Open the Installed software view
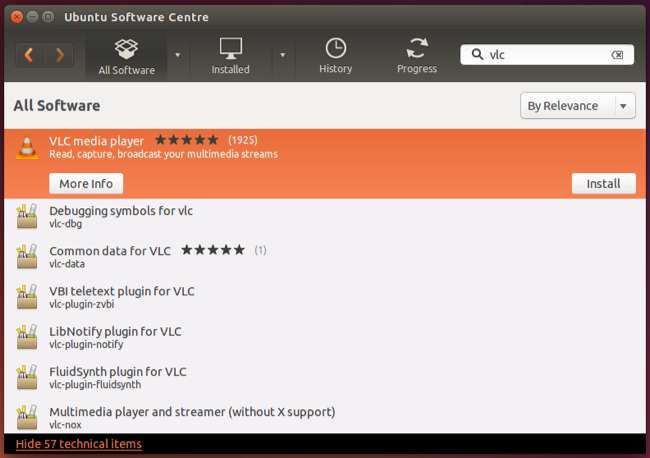This screenshot has width=650, height=458. [x=230, y=57]
